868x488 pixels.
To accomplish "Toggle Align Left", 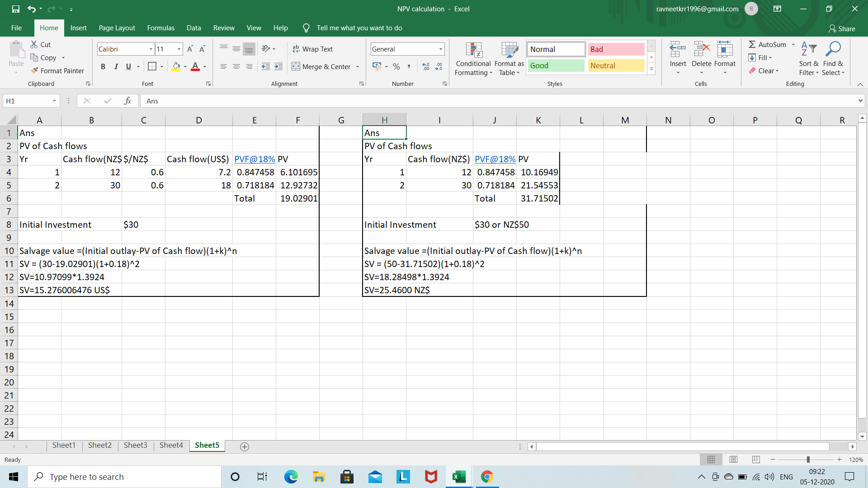I will pyautogui.click(x=224, y=66).
